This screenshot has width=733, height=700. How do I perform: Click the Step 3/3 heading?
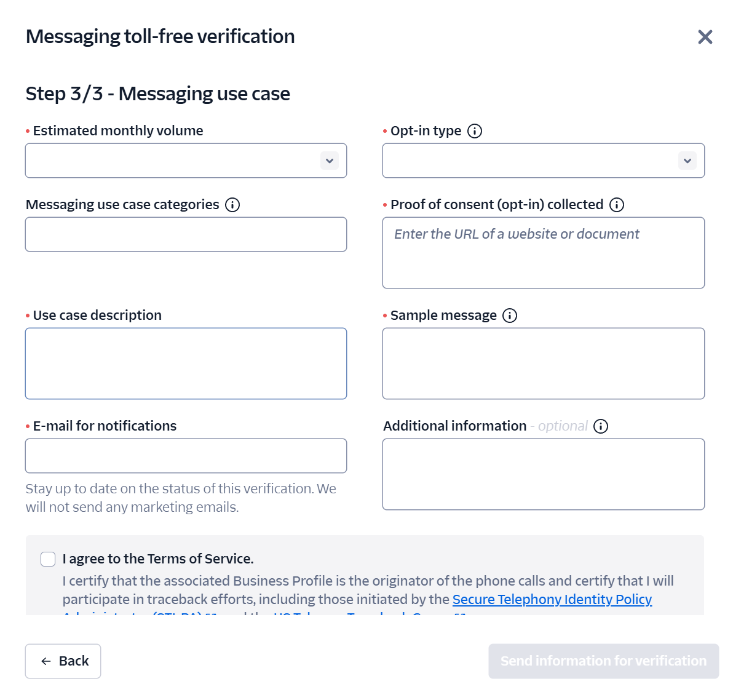[x=157, y=93]
